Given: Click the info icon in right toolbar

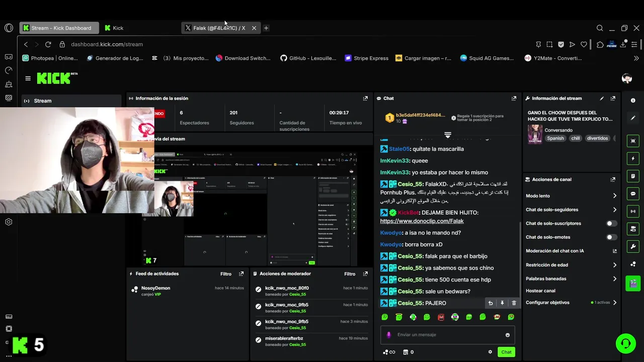Looking at the screenshot, I should (x=633, y=101).
